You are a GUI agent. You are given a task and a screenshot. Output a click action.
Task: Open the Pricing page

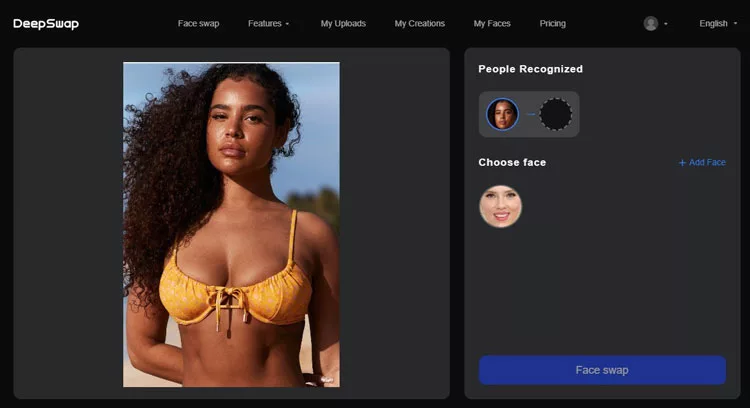point(552,23)
